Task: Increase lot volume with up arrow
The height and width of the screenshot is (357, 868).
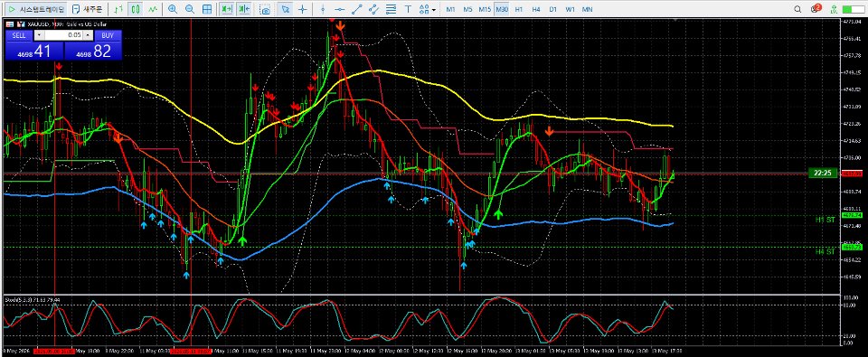Action: (88, 35)
